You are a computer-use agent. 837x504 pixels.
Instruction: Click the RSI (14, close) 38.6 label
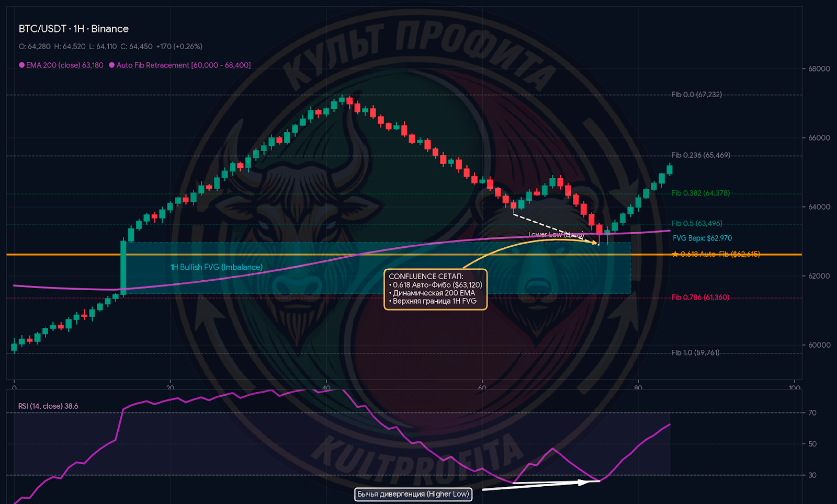[48, 406]
